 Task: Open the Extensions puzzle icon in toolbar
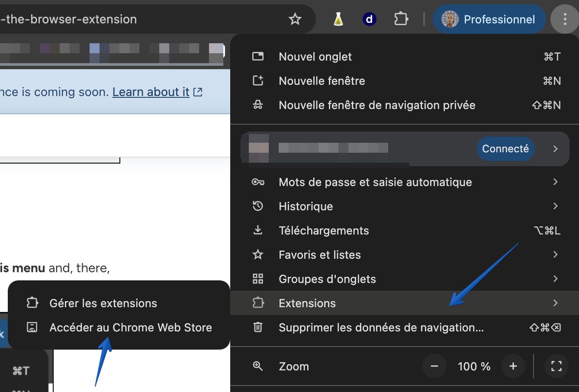[401, 19]
